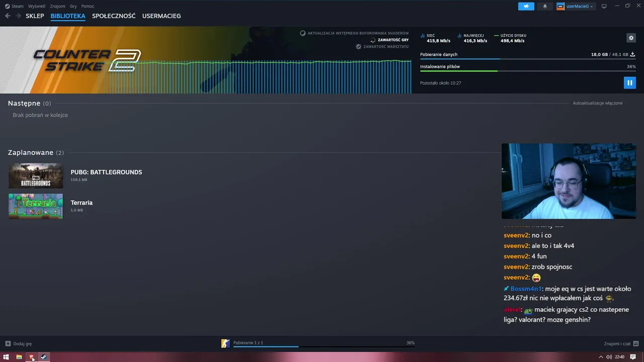The height and width of the screenshot is (362, 644).
Task: Click the Pozostało około 10:27 text
Action: [440, 83]
